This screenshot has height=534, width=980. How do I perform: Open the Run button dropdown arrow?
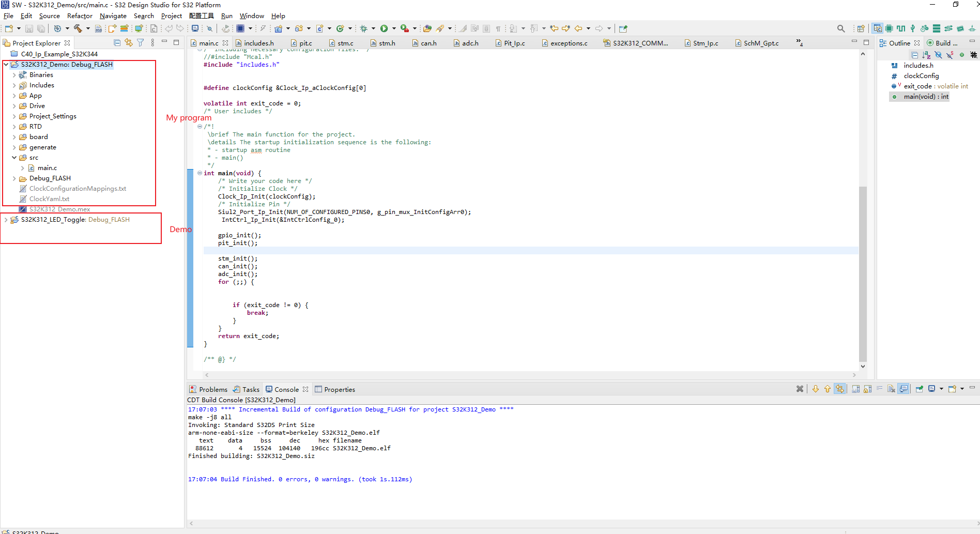coord(393,28)
